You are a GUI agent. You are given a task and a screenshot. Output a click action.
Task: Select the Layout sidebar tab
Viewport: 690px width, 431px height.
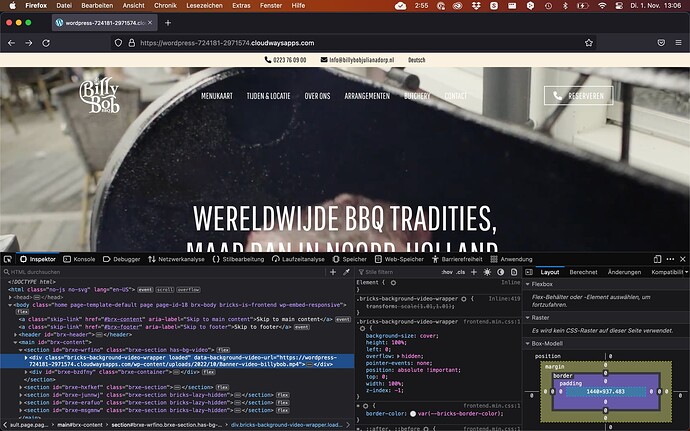click(x=550, y=272)
